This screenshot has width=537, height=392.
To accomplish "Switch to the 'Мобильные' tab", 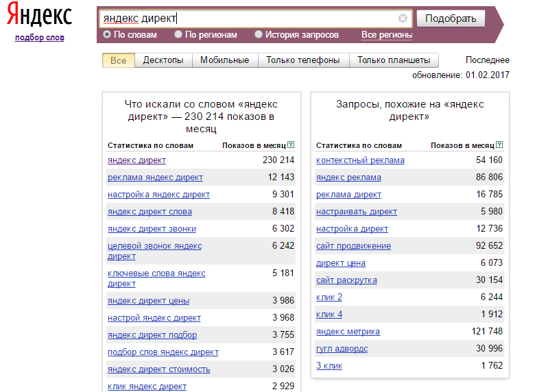I will point(225,60).
